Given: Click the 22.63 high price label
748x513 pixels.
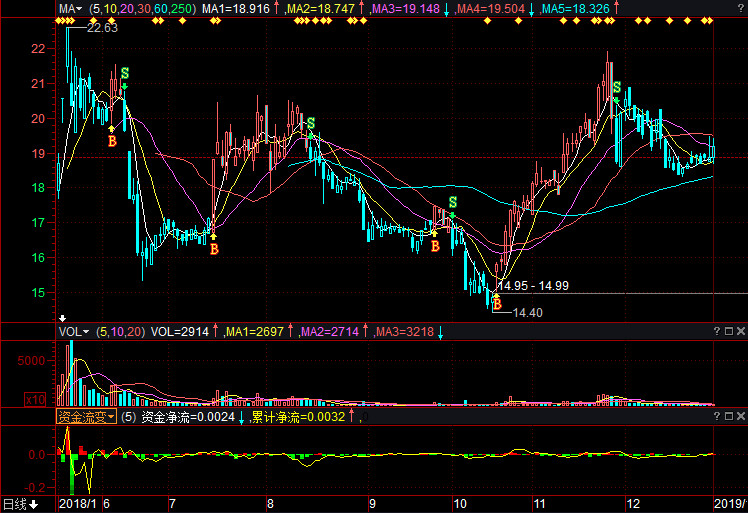Looking at the screenshot, I should tap(102, 28).
